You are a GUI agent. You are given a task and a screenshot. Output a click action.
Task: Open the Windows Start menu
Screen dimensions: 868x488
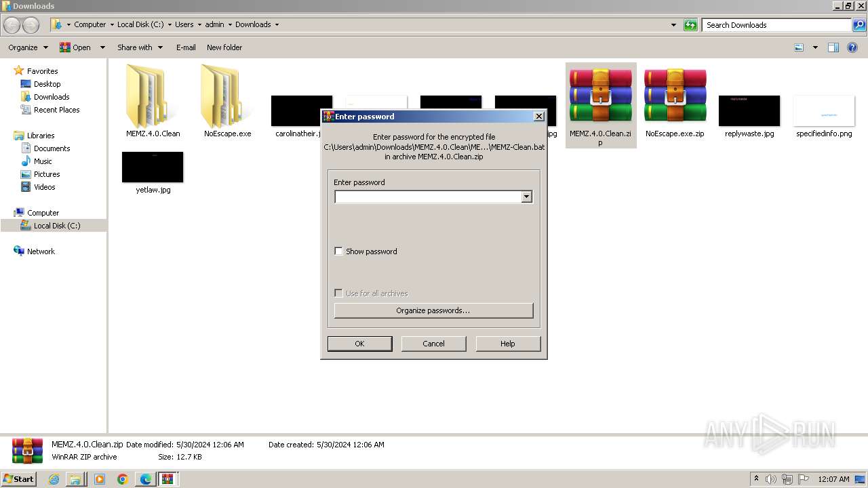coord(19,479)
